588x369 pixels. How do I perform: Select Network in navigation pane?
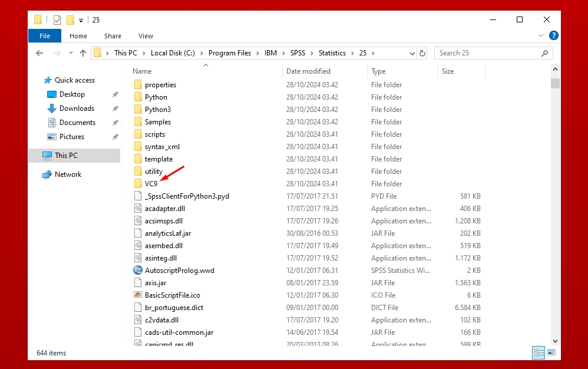coord(68,174)
